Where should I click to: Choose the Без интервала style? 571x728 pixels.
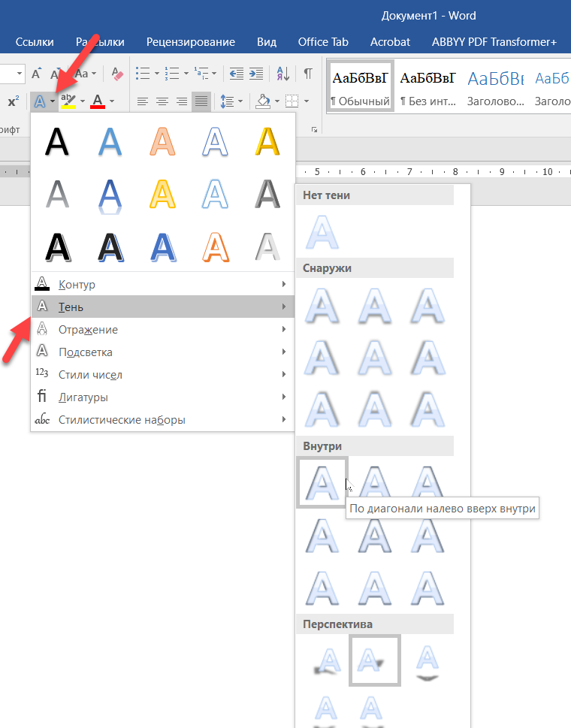(x=427, y=86)
